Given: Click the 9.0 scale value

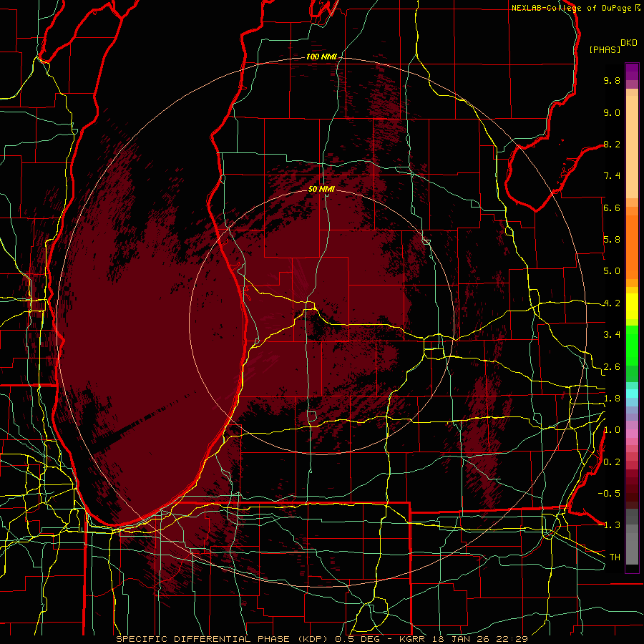Looking at the screenshot, I should 612,112.
